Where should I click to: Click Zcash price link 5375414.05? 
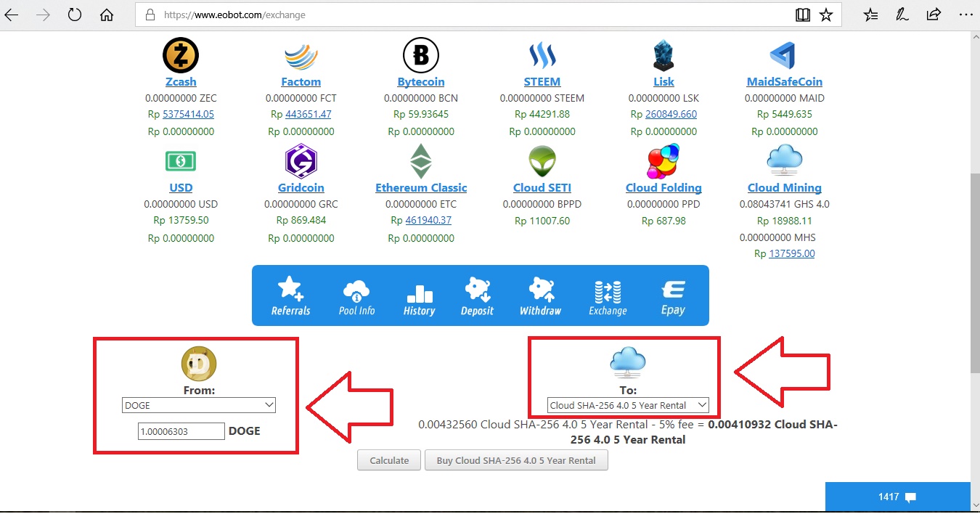coord(188,115)
